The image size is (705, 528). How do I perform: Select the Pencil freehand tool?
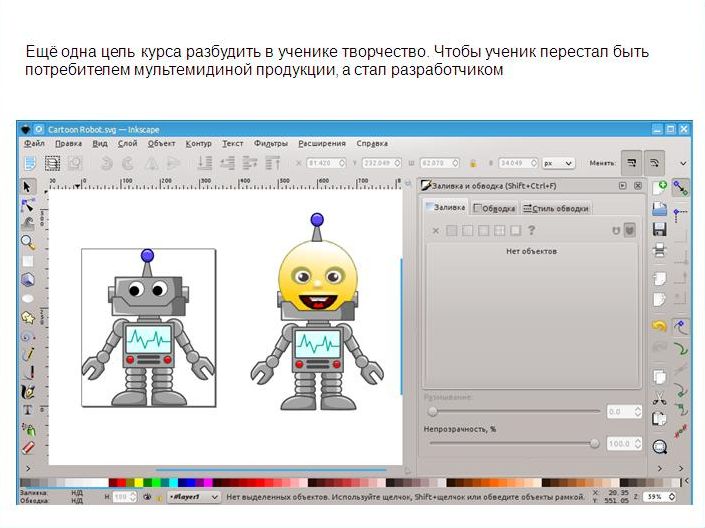pyautogui.click(x=28, y=354)
